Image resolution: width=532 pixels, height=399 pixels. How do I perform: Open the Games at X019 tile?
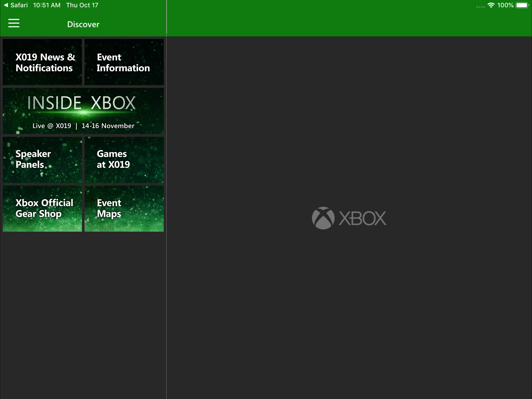coord(124,160)
